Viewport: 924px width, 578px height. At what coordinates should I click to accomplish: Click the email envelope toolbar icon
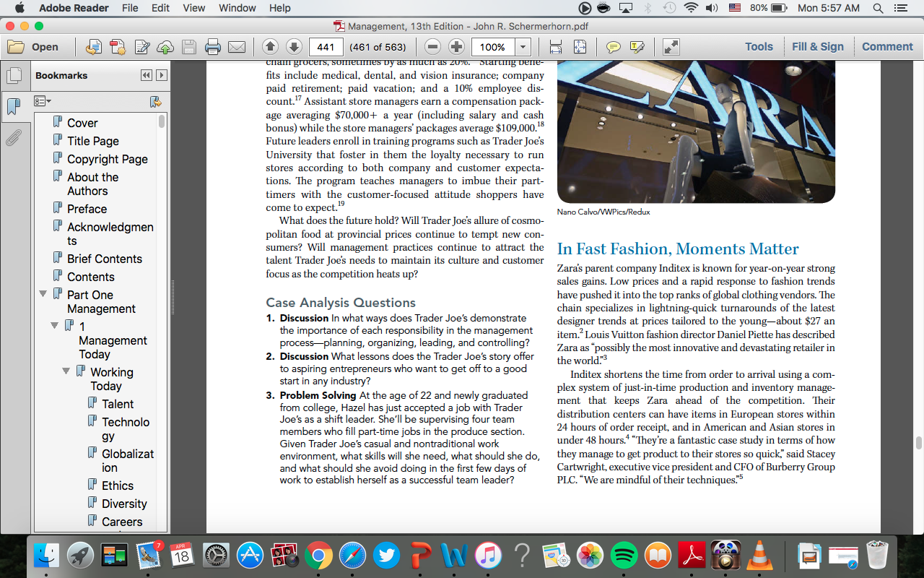237,47
